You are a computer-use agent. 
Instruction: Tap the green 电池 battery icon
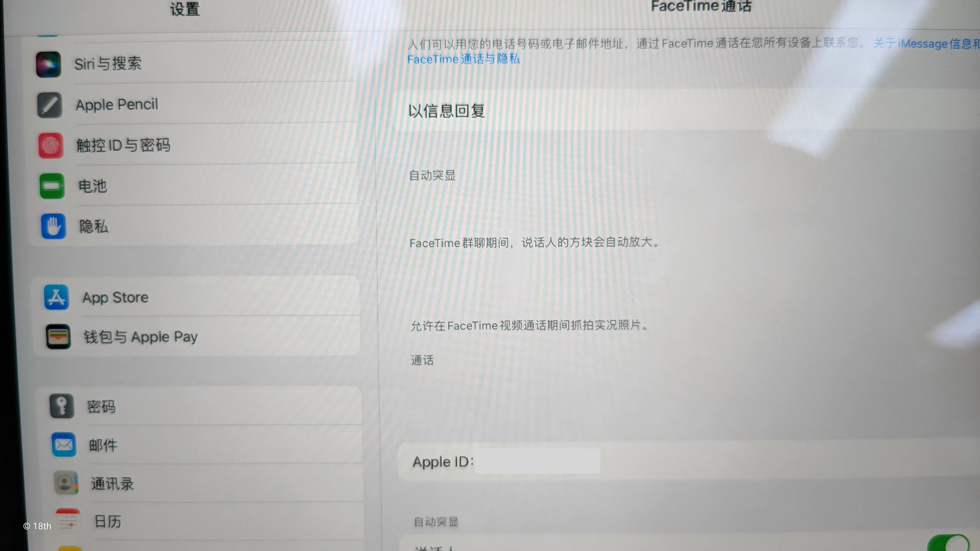coord(52,186)
